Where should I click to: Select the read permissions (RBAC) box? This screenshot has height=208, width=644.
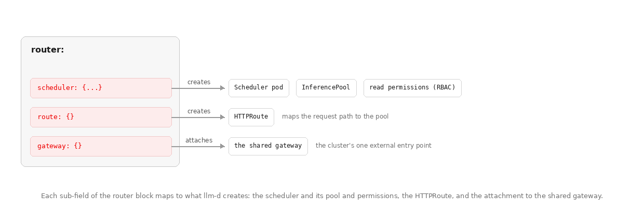point(412,88)
